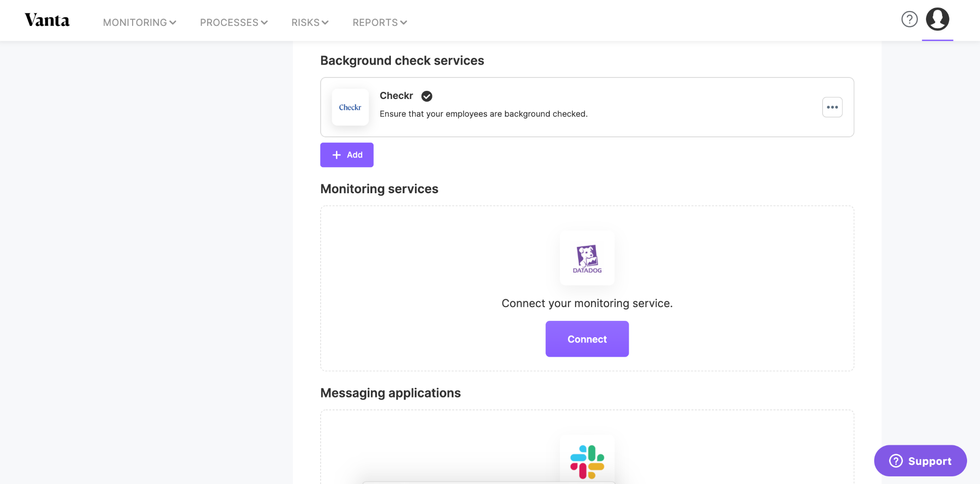Viewport: 980px width, 484px height.
Task: Click the Datadog logo tile
Action: coord(587,258)
